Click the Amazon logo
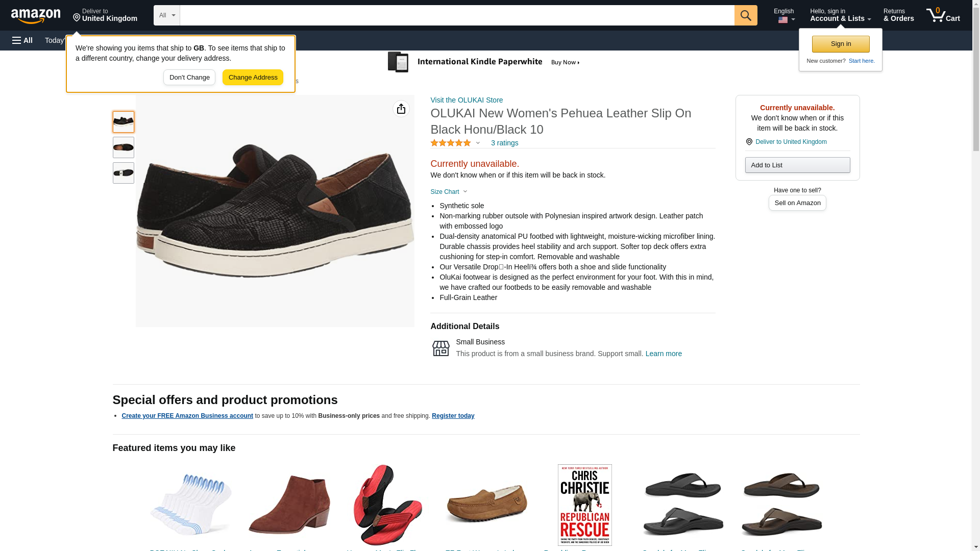The width and height of the screenshot is (980, 551). point(36,16)
